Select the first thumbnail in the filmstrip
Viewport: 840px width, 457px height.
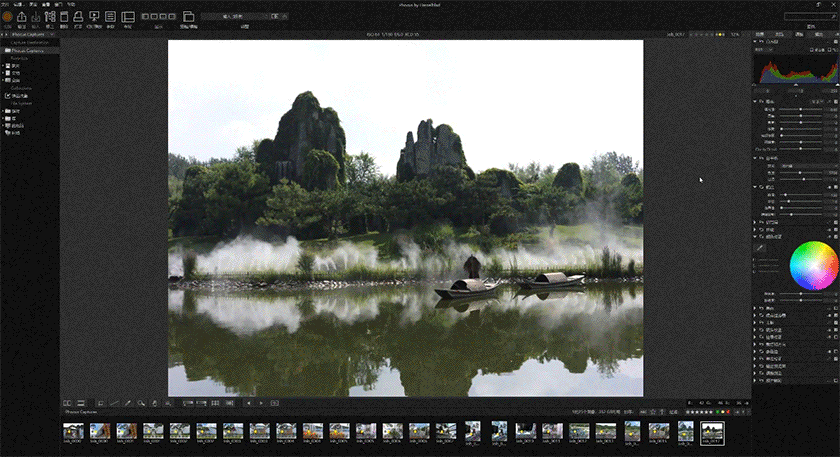(x=73, y=431)
